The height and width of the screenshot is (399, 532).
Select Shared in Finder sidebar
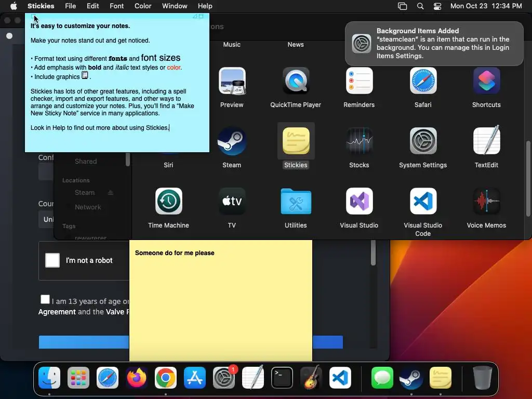coord(86,161)
